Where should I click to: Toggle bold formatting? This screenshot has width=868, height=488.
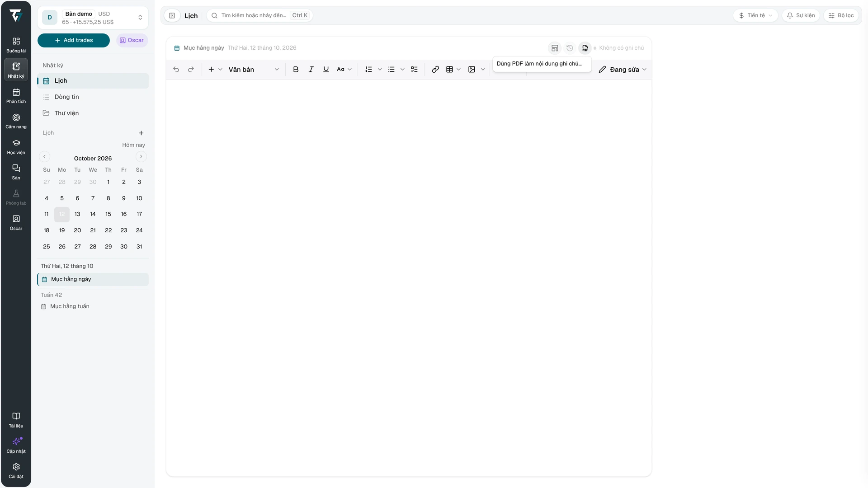(296, 69)
